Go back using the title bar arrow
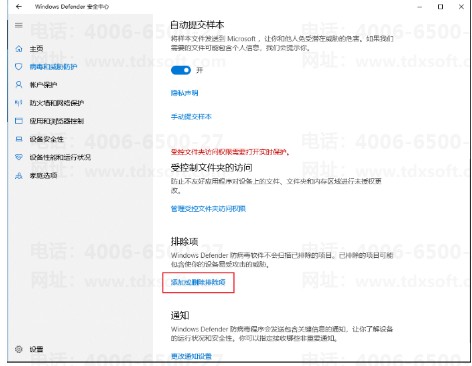This screenshot has width=472, height=366. click(19, 6)
